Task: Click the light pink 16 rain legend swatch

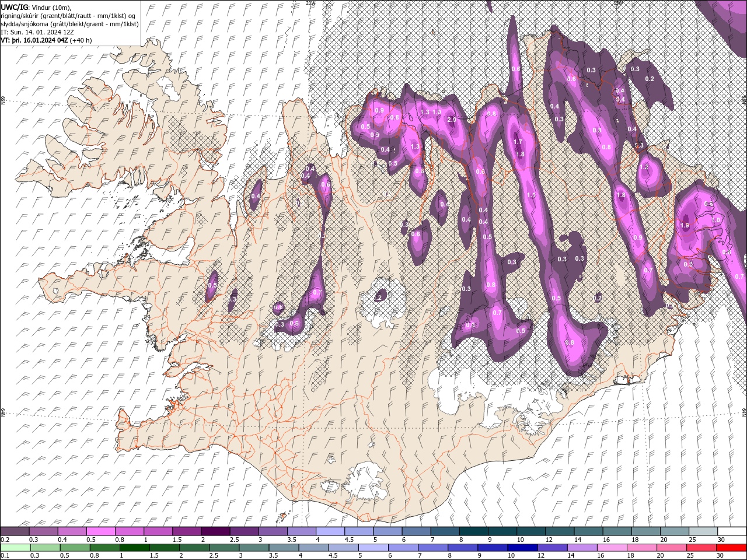Action: (612, 547)
